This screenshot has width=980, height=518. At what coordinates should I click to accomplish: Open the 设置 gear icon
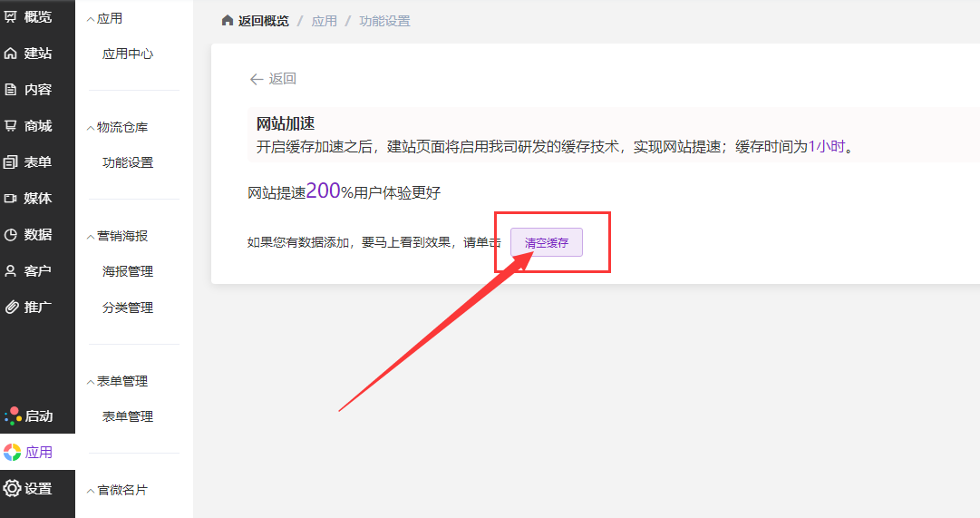tap(12, 489)
